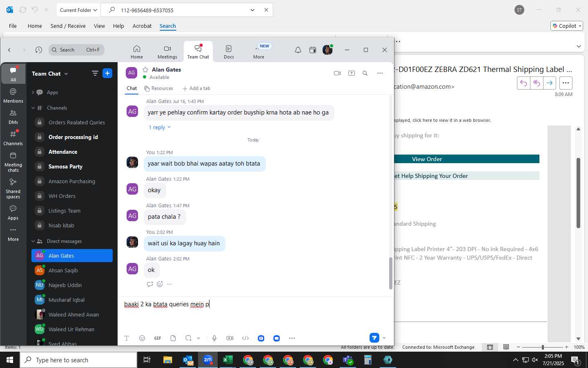Viewport: 588px width, 368px height.
Task: Insert a code snippet in composer
Action: (245, 338)
